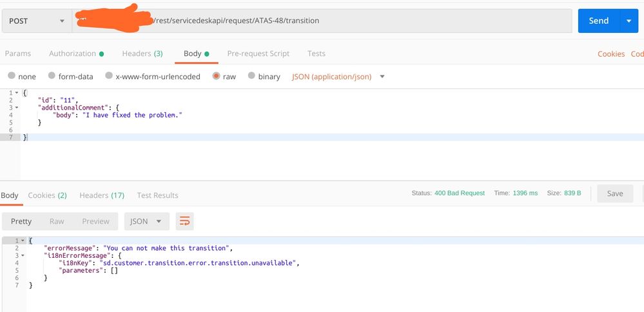
Task: Open the Cookies link
Action: (610, 54)
